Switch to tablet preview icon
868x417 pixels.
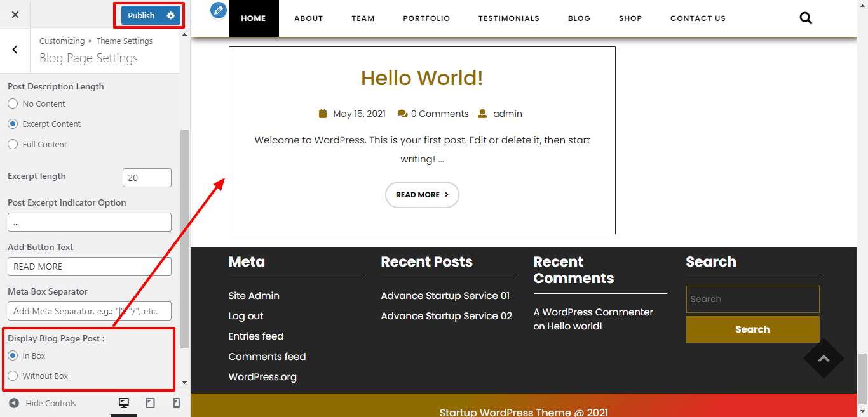click(x=151, y=403)
